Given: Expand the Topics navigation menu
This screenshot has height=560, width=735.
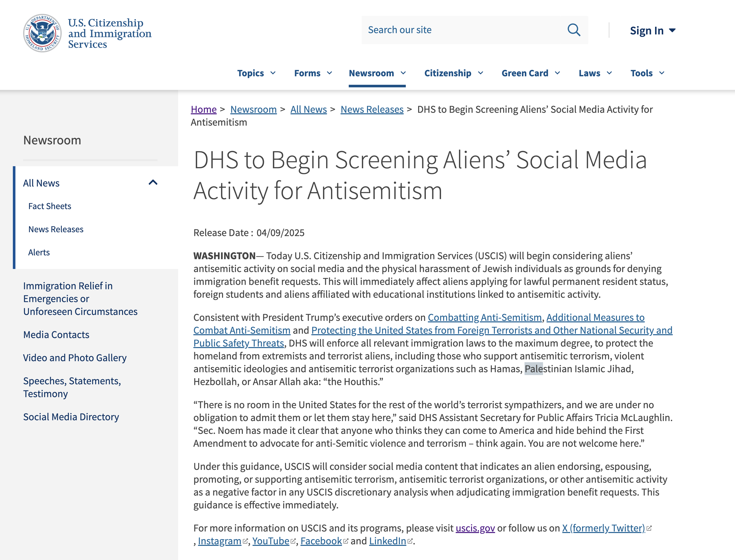Looking at the screenshot, I should (x=256, y=73).
